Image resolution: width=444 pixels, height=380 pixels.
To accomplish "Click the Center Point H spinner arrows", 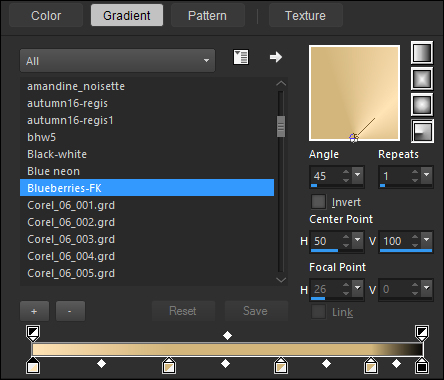I will (x=346, y=241).
